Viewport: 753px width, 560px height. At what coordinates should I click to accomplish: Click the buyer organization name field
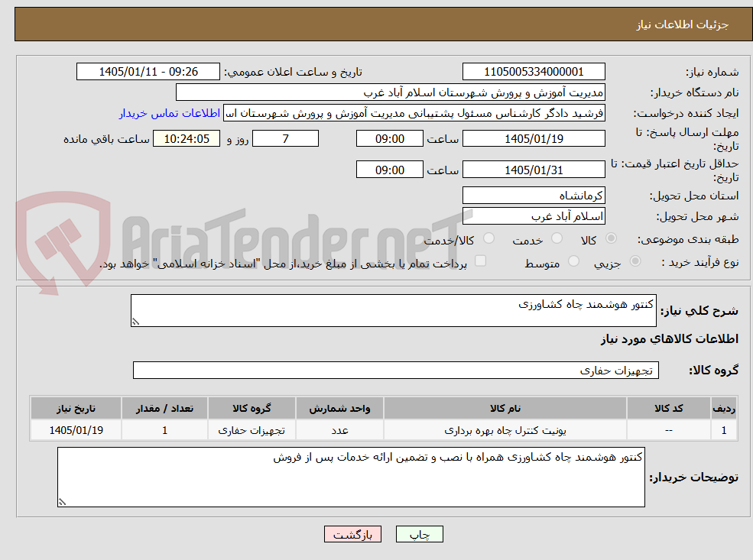(x=391, y=92)
